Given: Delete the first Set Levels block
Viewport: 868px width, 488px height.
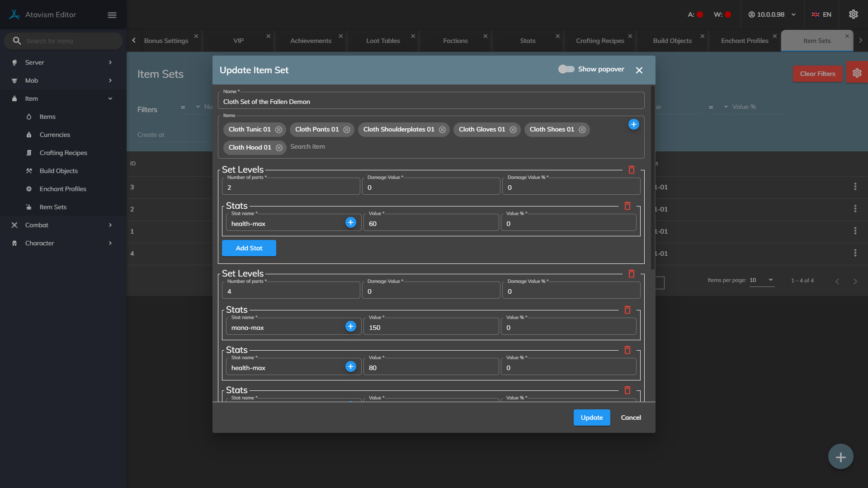Looking at the screenshot, I should [631, 170].
